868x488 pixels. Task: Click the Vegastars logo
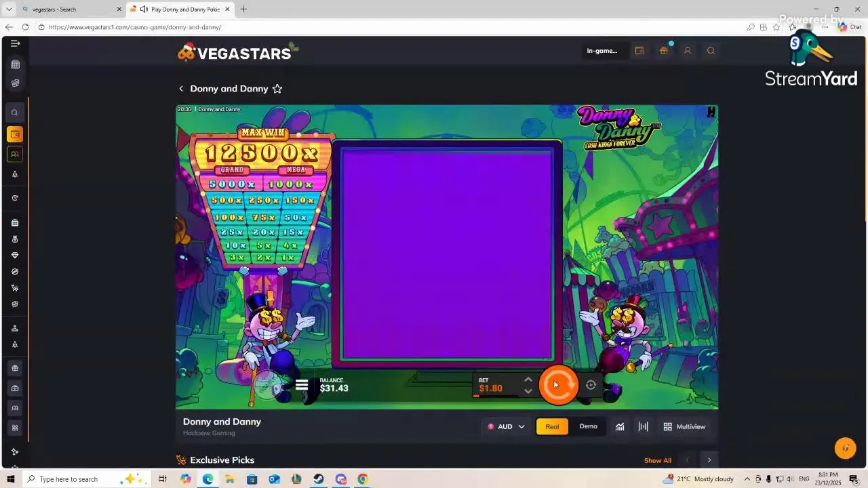coord(238,52)
